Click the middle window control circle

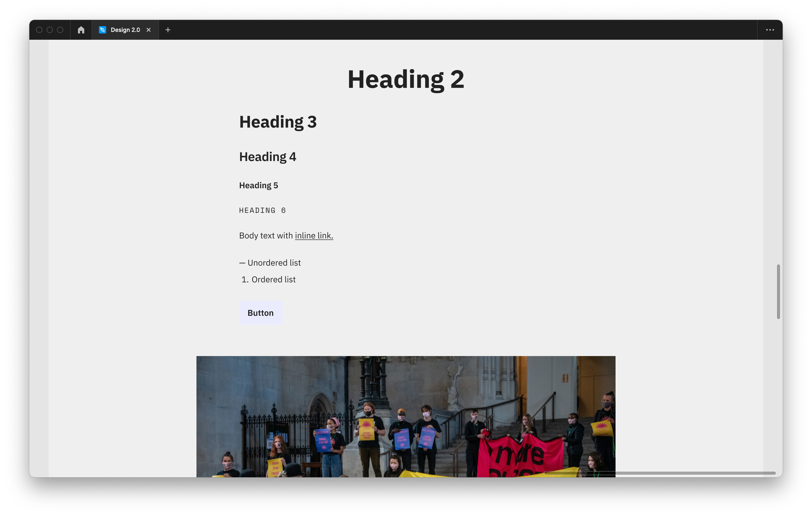pos(49,30)
